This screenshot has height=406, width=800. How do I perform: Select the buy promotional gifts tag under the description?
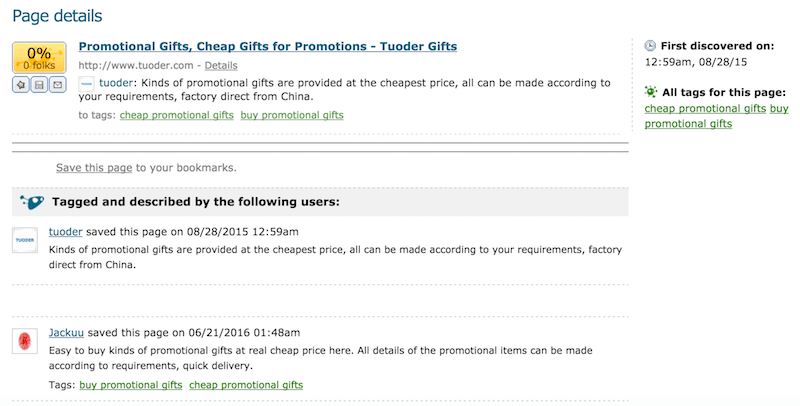pos(292,115)
